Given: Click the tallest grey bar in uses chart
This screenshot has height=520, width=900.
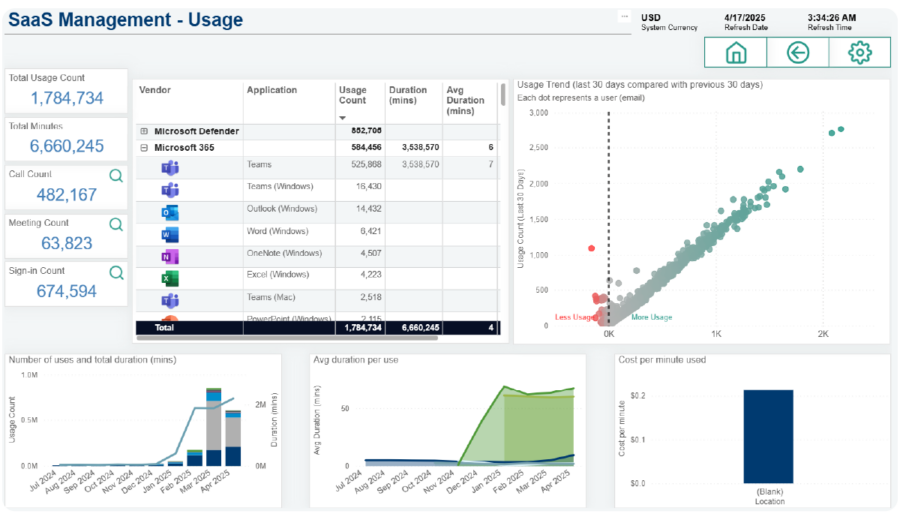Looking at the screenshot, I should point(214,425).
